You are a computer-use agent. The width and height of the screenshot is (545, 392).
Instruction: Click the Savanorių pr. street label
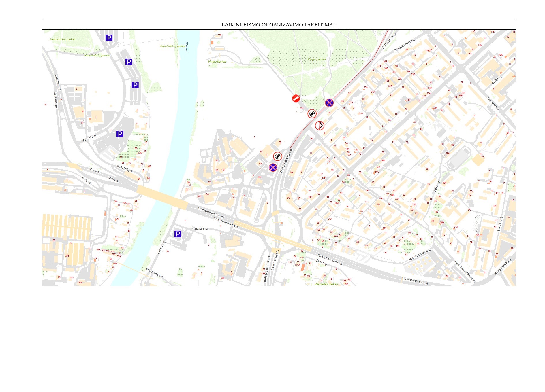pyautogui.click(x=275, y=260)
